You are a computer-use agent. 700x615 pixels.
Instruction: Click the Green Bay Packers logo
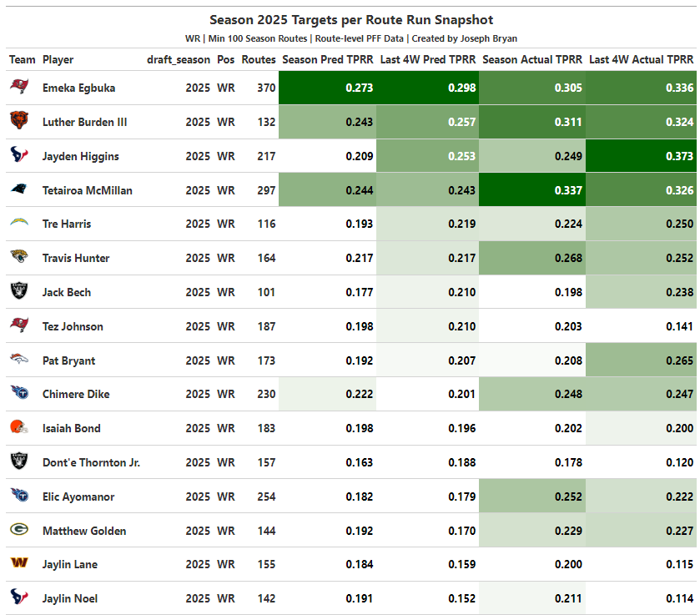pyautogui.click(x=18, y=530)
